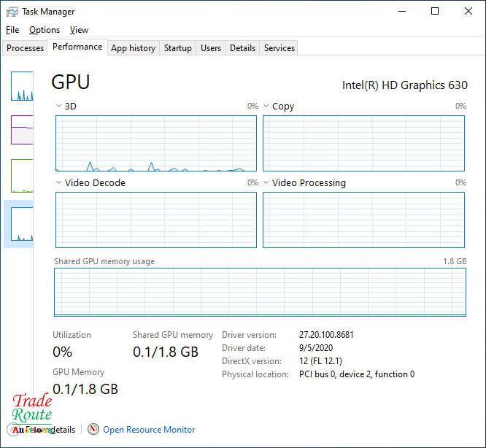
Task: Click the Resource Monitor gauge icon
Action: tap(93, 429)
